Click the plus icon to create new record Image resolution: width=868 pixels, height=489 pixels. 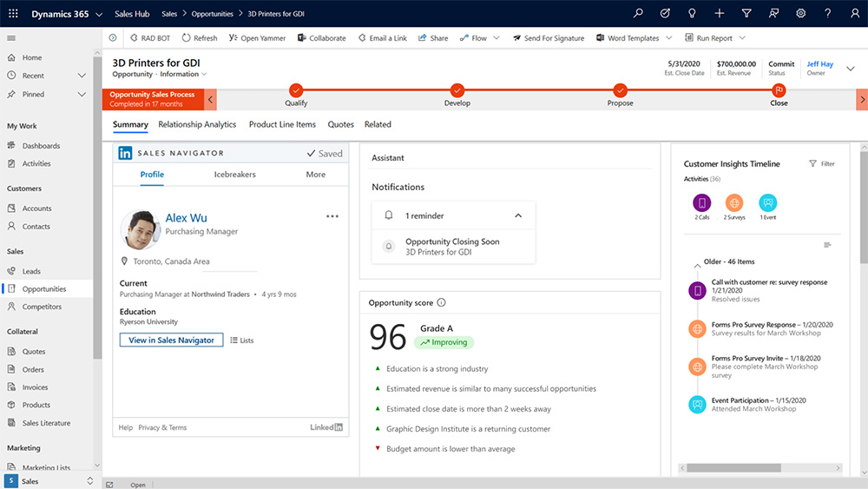[x=720, y=14]
